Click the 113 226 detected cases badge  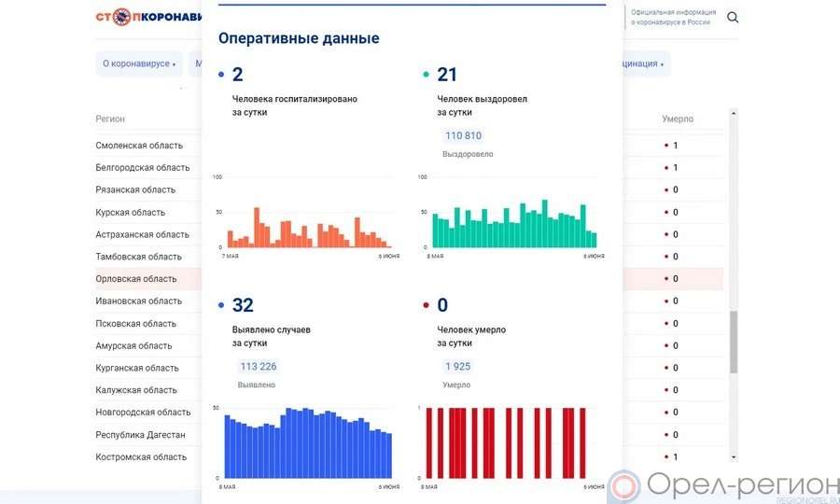(258, 366)
